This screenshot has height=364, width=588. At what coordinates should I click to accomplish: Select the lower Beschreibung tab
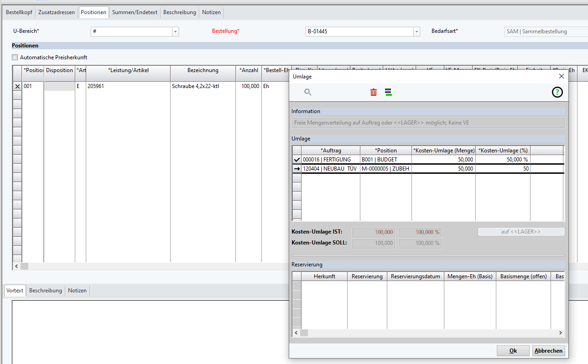46,291
